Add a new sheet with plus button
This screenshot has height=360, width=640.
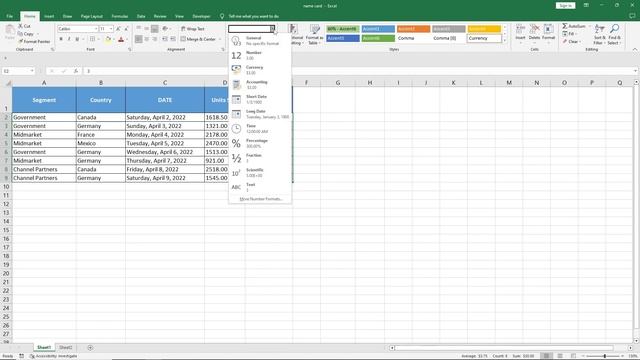(90, 348)
